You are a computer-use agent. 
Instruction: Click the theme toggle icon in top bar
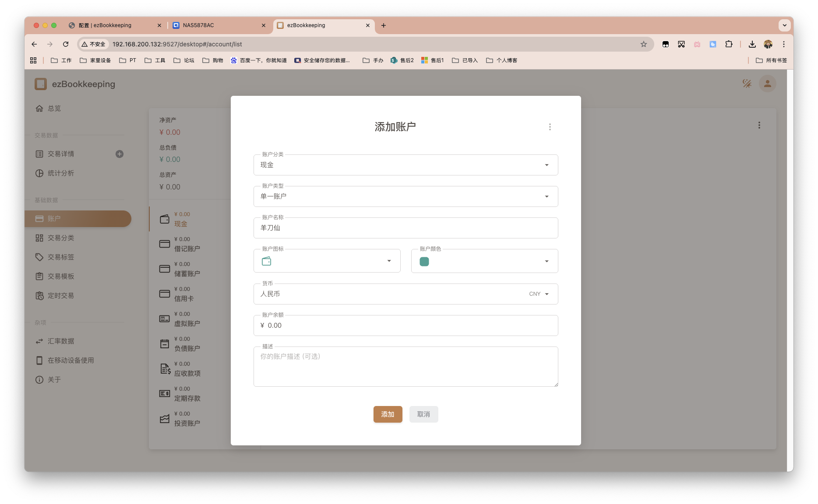(747, 84)
